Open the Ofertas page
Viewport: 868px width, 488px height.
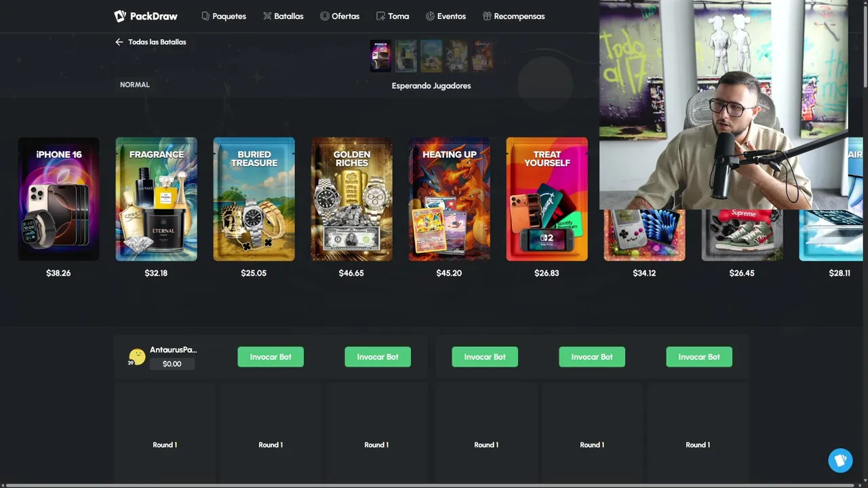click(x=340, y=16)
